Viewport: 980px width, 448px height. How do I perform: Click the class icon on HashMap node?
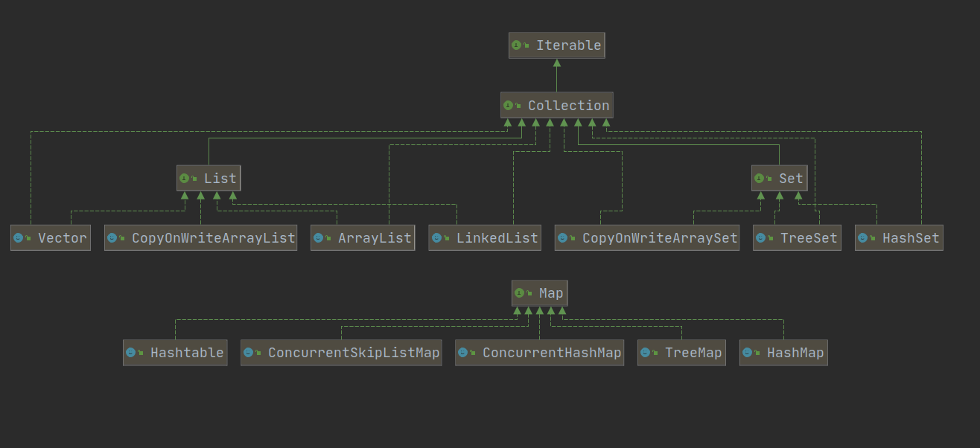(x=747, y=353)
